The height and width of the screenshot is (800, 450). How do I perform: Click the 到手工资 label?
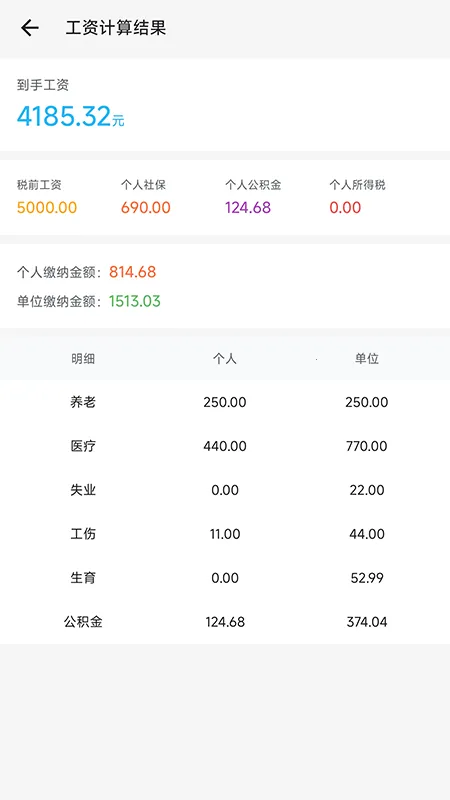click(43, 85)
